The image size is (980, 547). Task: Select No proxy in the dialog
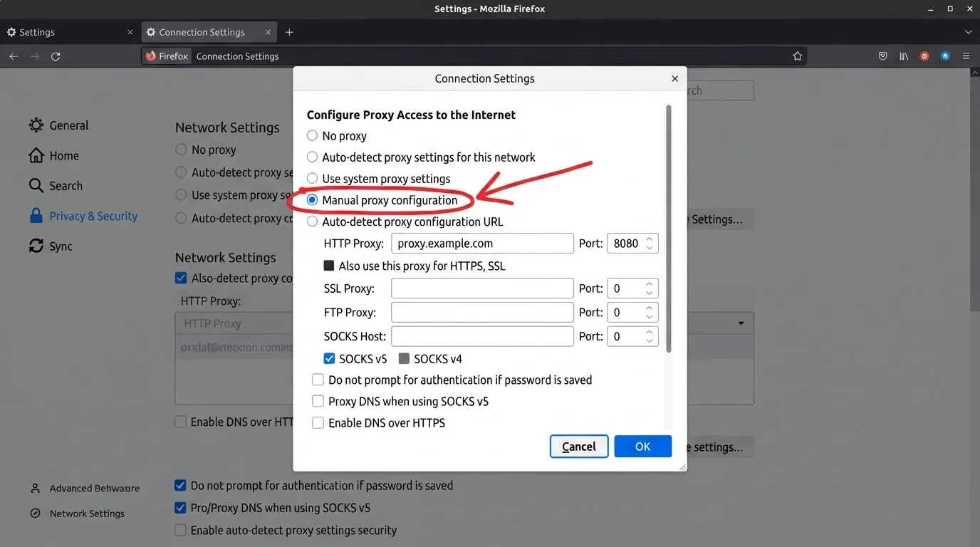click(x=312, y=135)
